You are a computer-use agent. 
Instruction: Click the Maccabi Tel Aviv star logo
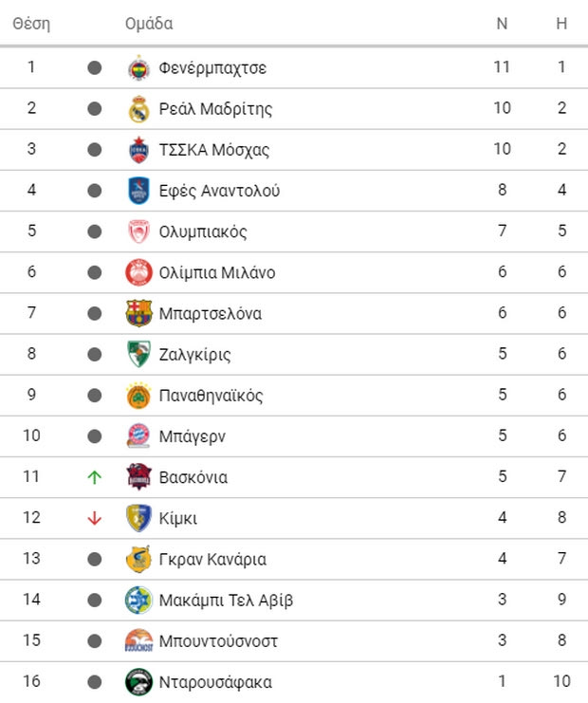click(138, 600)
